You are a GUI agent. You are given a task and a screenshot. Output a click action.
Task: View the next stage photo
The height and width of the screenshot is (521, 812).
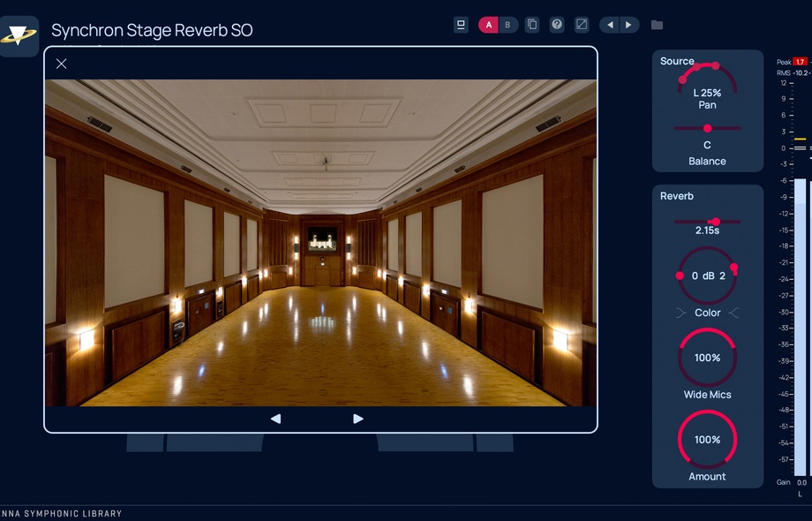(358, 418)
